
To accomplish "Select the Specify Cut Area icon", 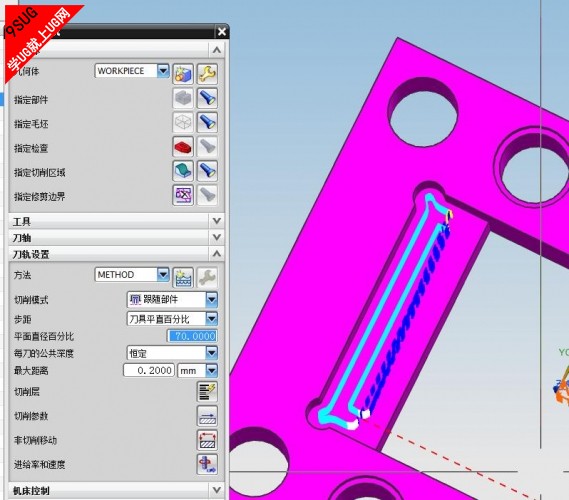I will 183,171.
